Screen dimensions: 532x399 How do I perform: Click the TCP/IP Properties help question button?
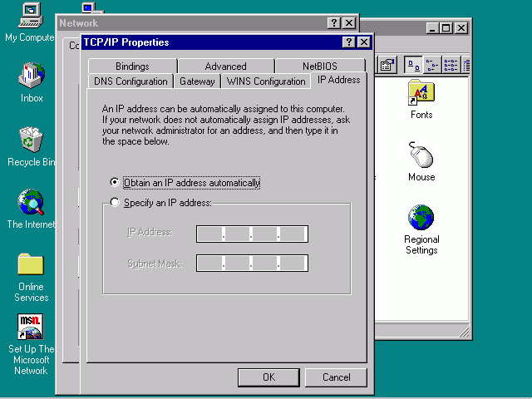(348, 42)
